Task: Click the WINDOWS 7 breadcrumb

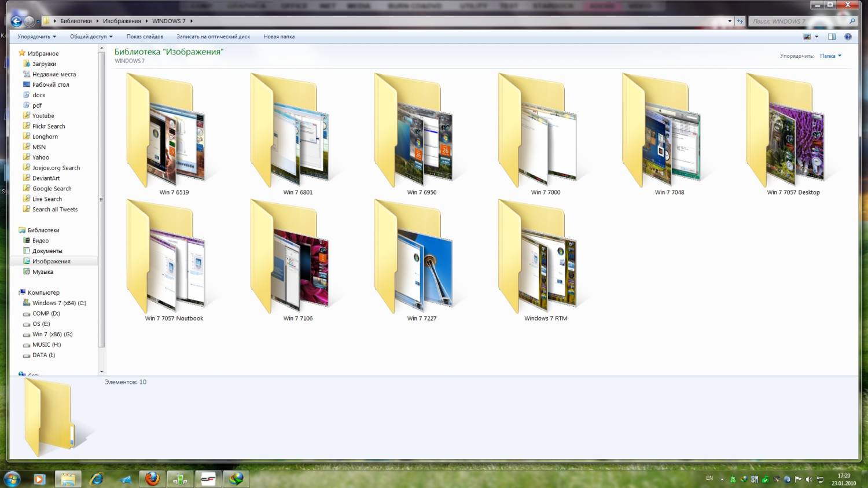Action: point(168,21)
